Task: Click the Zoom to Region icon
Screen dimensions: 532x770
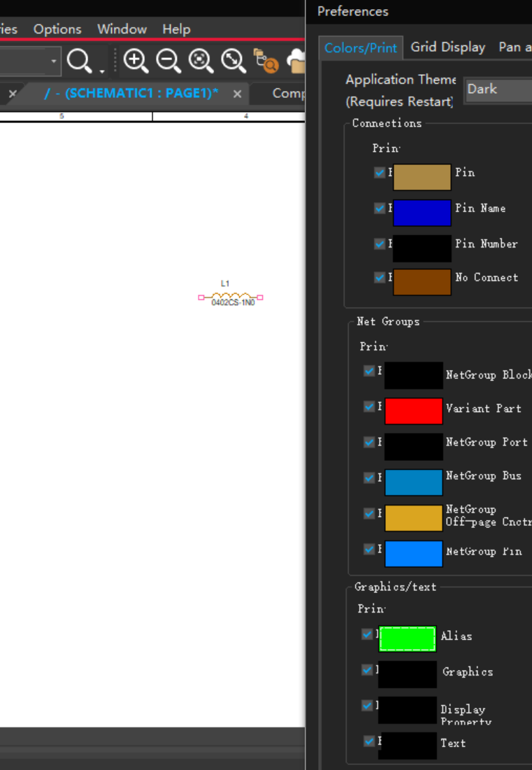Action: [201, 62]
